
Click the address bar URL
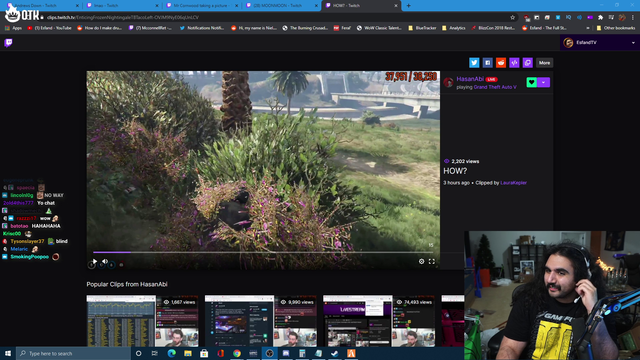[x=123, y=18]
